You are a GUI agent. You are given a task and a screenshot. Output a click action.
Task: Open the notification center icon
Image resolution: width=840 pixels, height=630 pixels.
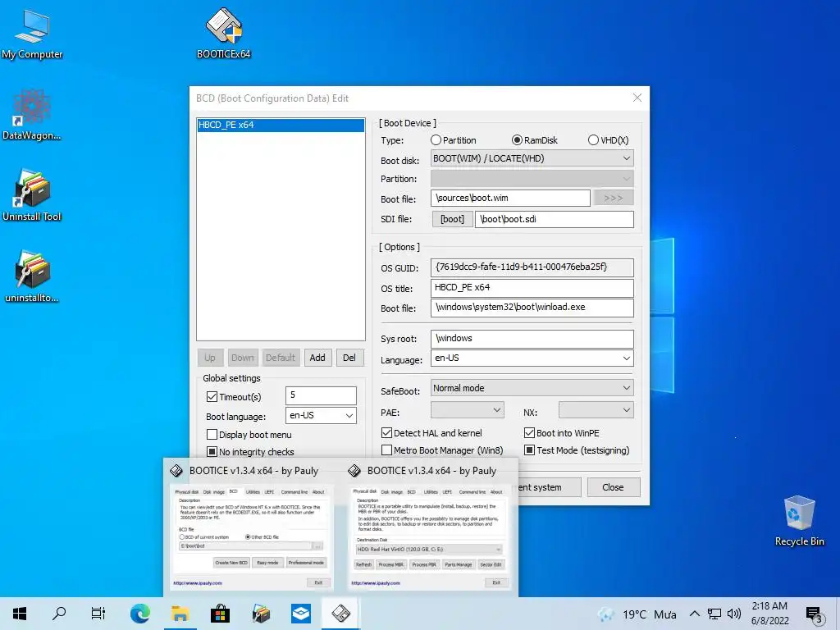(814, 614)
